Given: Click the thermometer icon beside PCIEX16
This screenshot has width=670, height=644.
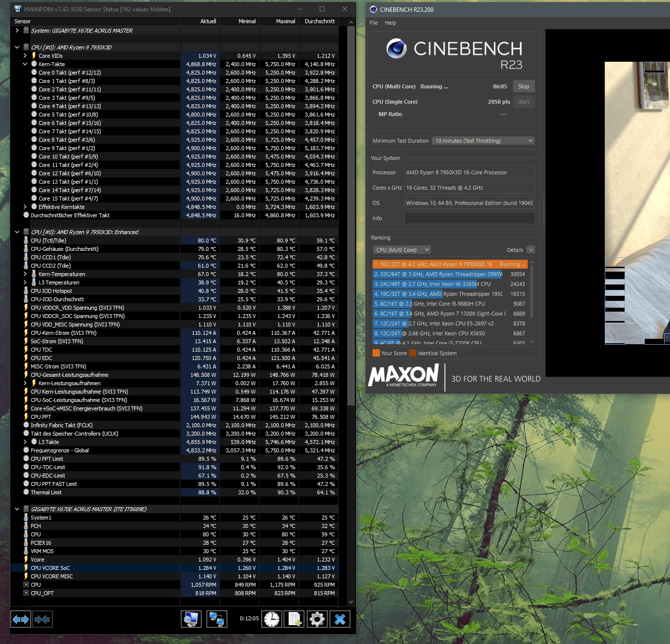Looking at the screenshot, I should pos(26,543).
